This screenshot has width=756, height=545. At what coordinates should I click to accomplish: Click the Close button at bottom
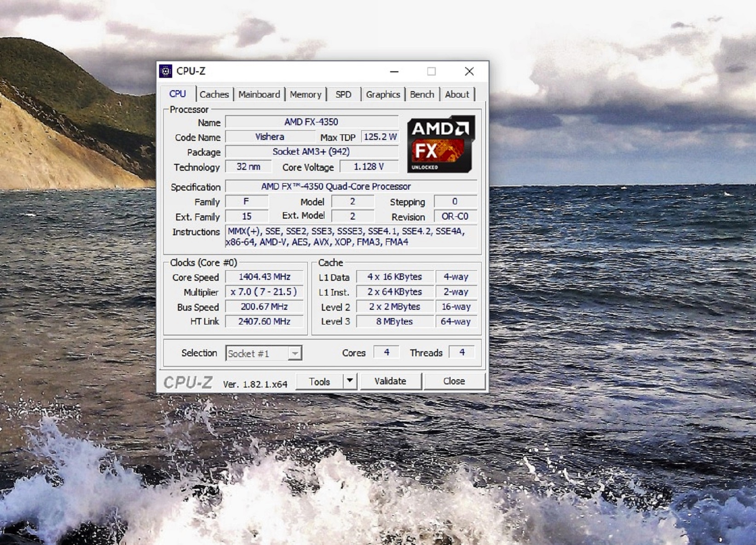coord(454,381)
